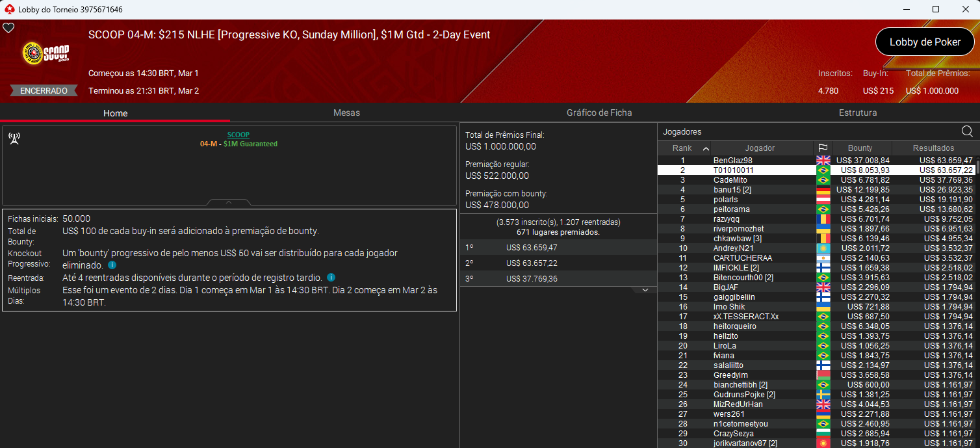The image size is (980, 448).
Task: Open the SCOOP series link
Action: tap(238, 134)
